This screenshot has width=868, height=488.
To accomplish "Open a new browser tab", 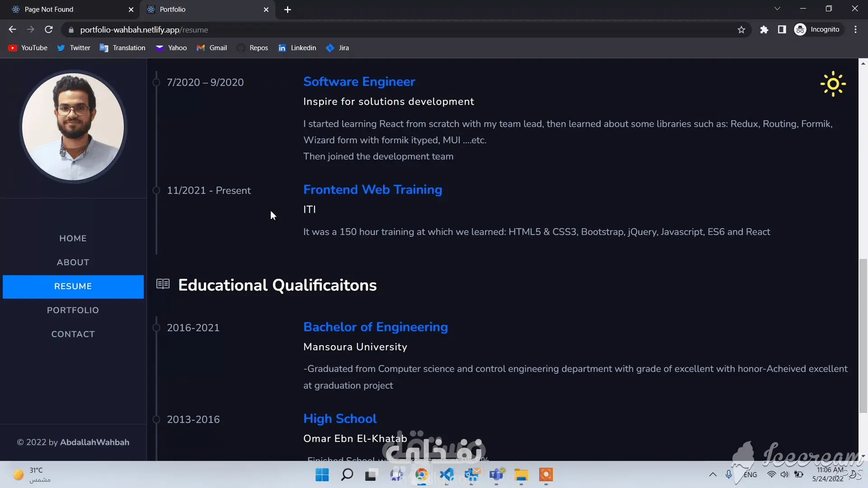I will point(288,9).
